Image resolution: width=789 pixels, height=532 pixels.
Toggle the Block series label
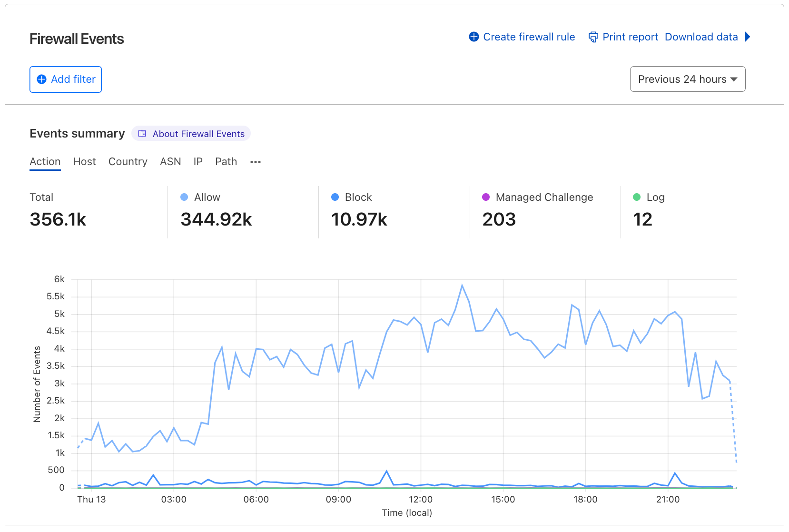358,197
